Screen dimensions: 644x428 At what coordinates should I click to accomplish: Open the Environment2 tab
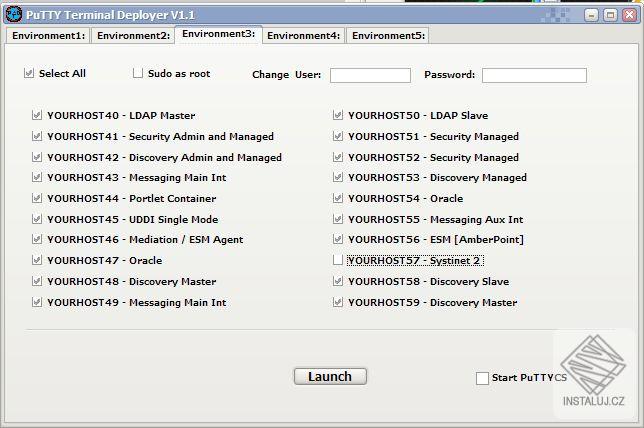133,36
